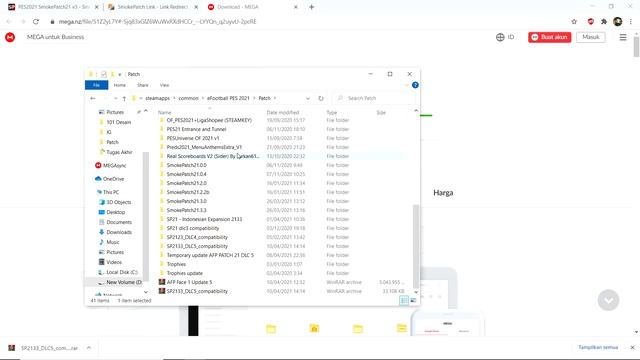The image size is (640, 360).
Task: Open Local Disk (C:) in the sidebar
Action: click(118, 272)
